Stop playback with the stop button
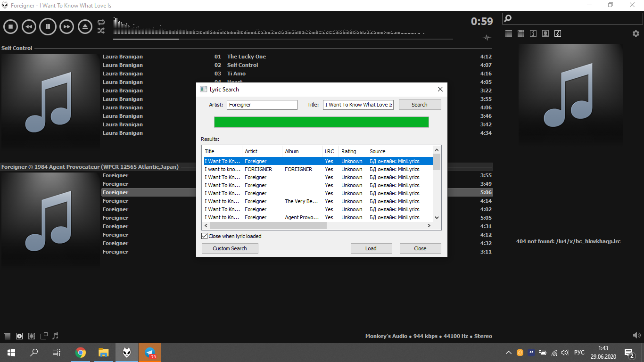644x362 pixels. pyautogui.click(x=10, y=26)
